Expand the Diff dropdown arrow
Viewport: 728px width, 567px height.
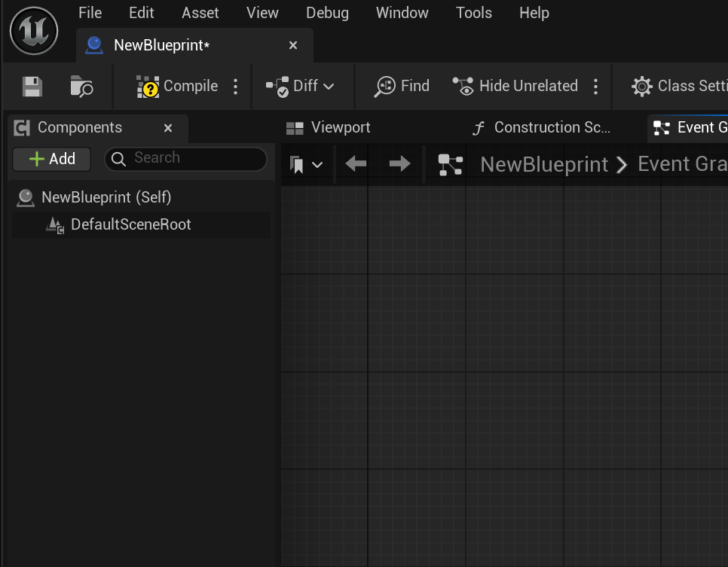[329, 87]
